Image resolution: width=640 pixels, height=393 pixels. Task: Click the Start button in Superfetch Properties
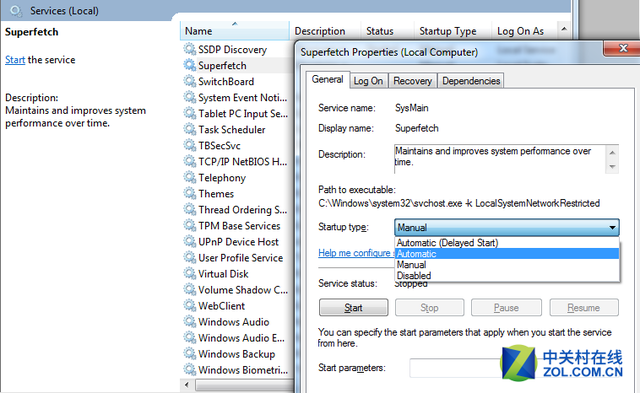353,308
